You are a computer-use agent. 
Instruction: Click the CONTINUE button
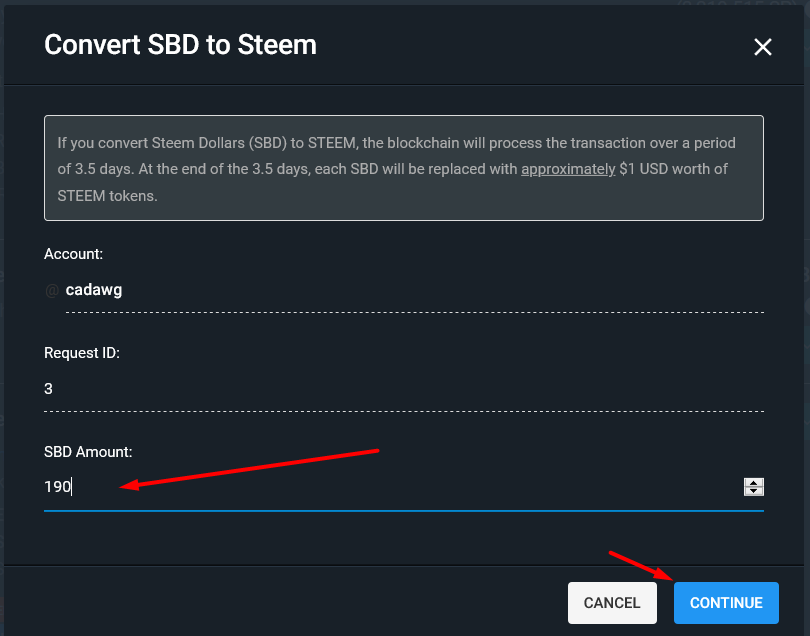click(726, 602)
